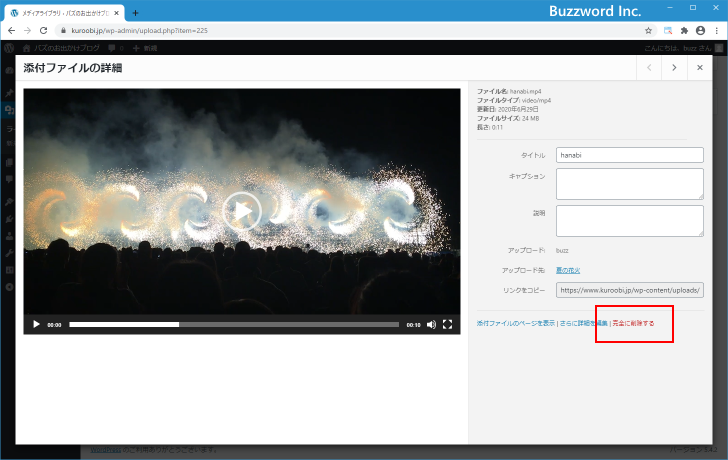The image size is (728, 460).
Task: Go to the previous attachment using the left arrow
Action: (649, 68)
